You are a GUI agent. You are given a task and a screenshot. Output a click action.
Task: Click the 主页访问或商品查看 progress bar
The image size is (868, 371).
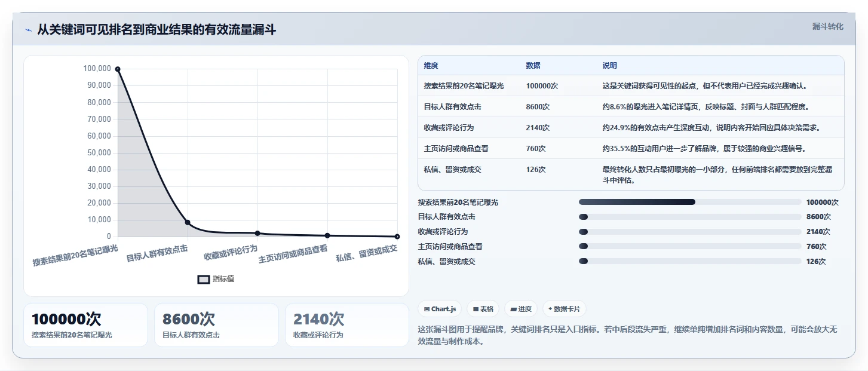tap(690, 246)
